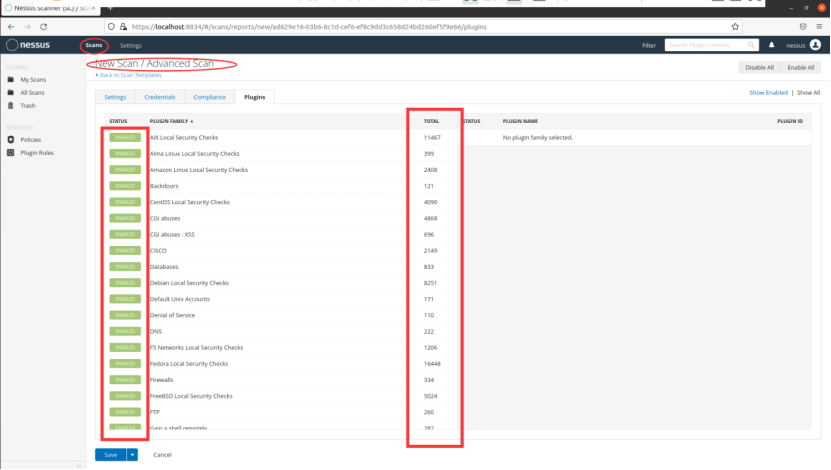
Task: Toggle ENABLED status for CentOS Local Security Checks
Action: pos(125,202)
